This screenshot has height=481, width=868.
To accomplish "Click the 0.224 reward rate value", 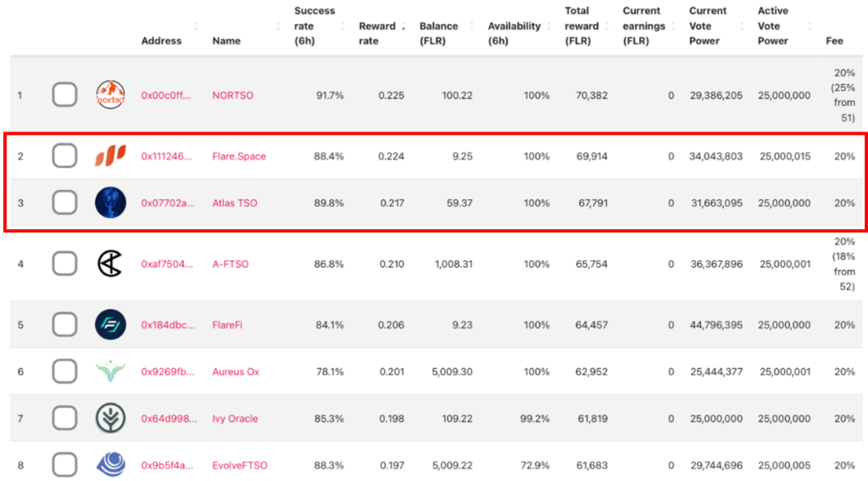I will [391, 156].
